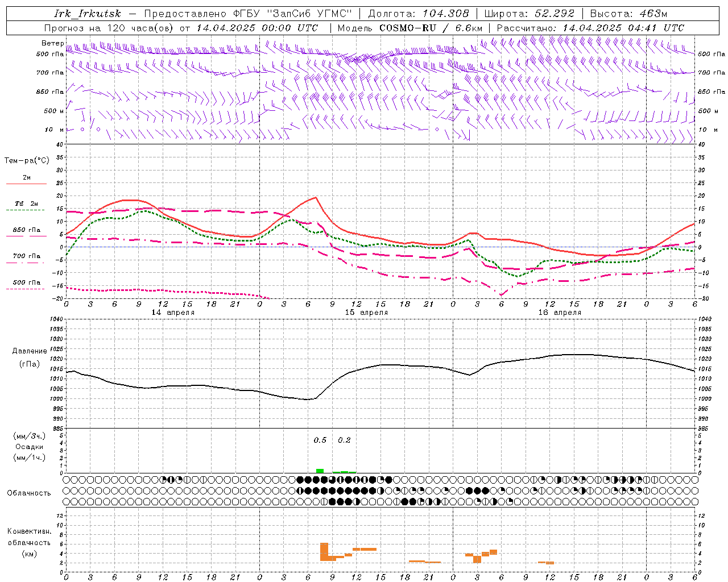Click the green precipitation bar below '0.5'
The width and height of the screenshot is (728, 582).
tap(320, 471)
